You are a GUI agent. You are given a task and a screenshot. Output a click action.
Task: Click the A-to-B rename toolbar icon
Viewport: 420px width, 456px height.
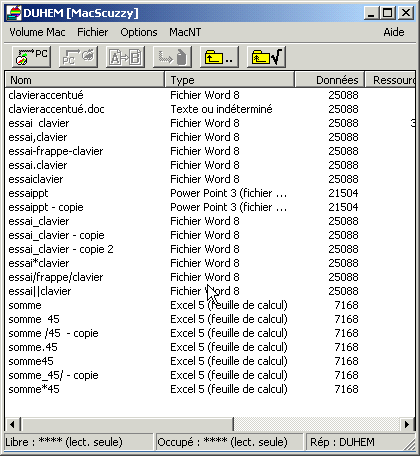click(x=125, y=57)
